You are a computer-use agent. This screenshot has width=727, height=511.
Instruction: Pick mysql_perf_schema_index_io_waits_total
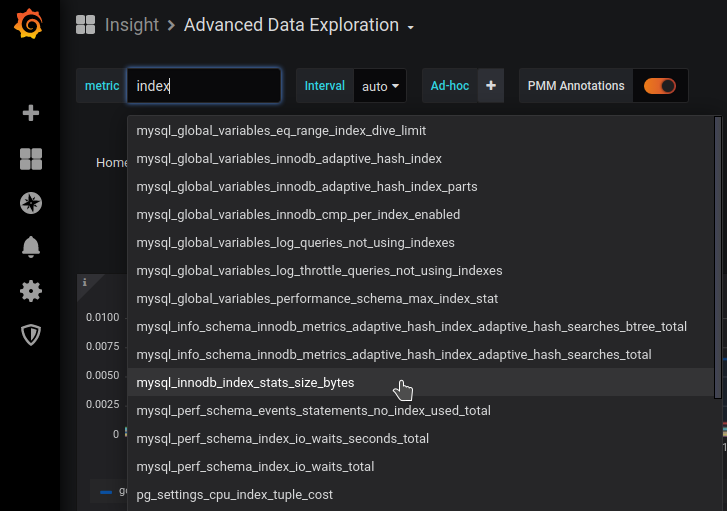tap(421, 466)
